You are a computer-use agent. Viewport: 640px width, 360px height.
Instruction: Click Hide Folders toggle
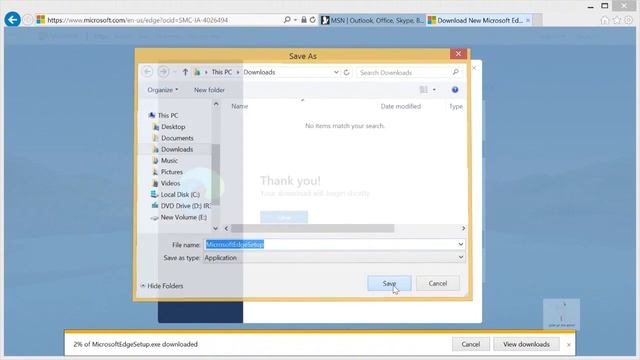coord(162,286)
